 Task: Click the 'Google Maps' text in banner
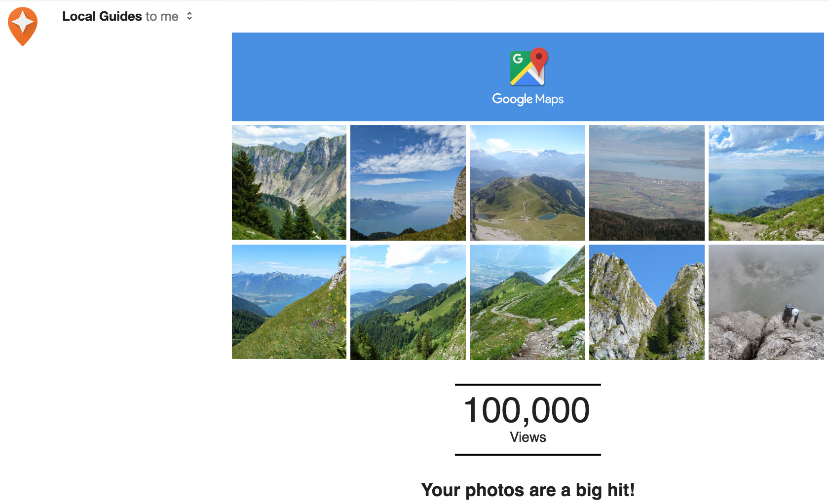528,99
